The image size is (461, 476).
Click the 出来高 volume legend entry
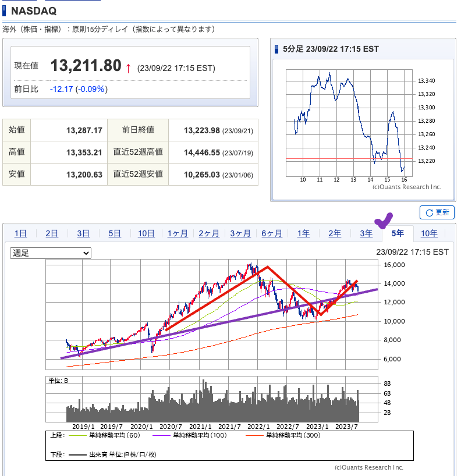click(112, 454)
